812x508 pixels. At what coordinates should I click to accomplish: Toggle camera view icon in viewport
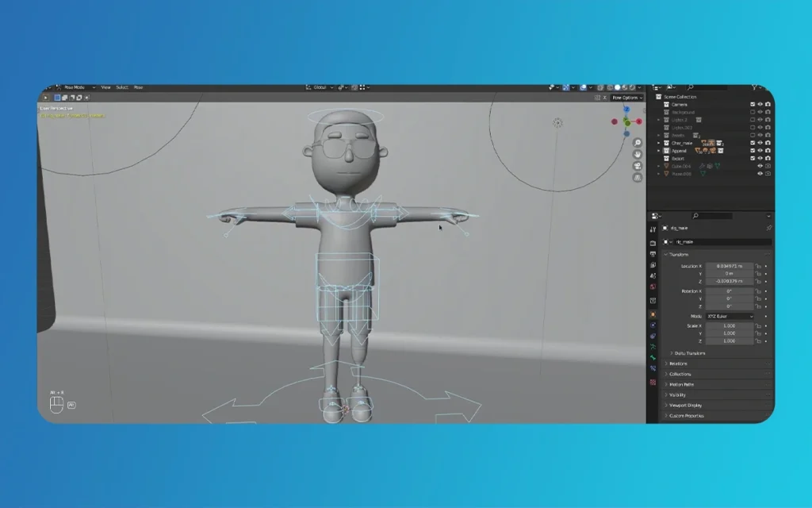[x=638, y=166]
